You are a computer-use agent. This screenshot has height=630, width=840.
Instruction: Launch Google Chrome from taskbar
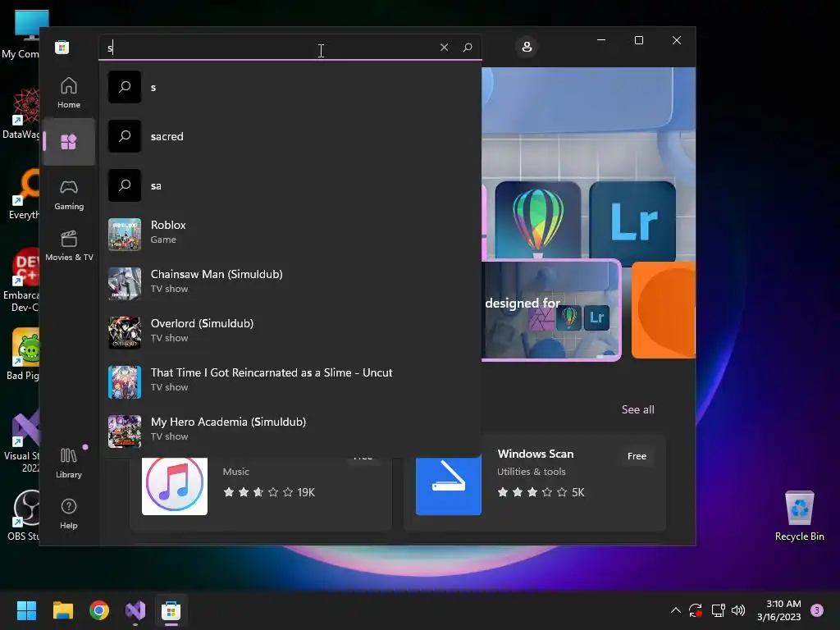point(99,610)
